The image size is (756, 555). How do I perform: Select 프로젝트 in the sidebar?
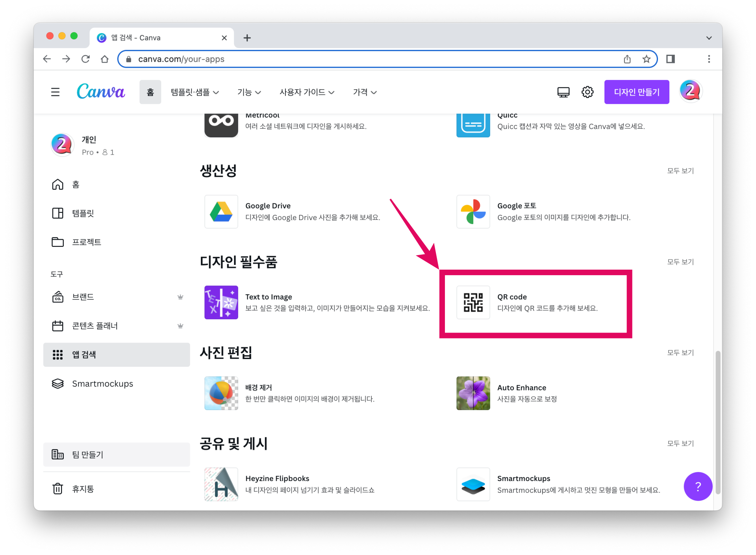pos(87,242)
